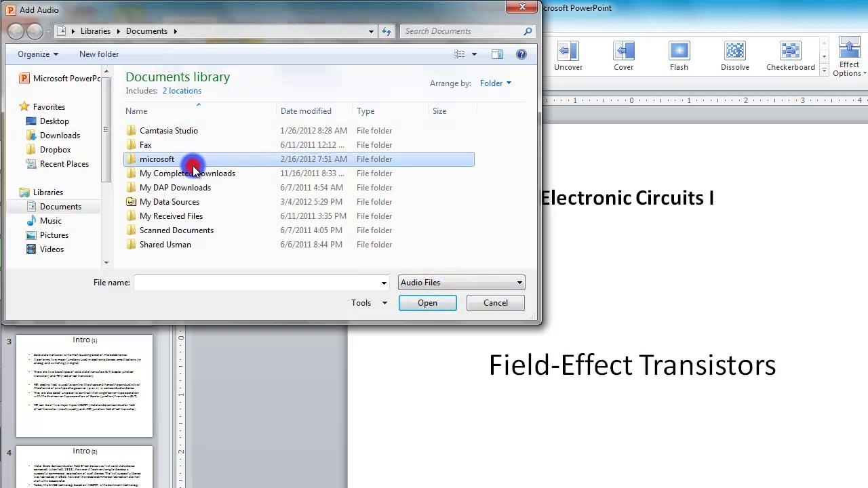Select the Cover transition effect
Viewport: 868px width, 488px height.
tap(623, 56)
